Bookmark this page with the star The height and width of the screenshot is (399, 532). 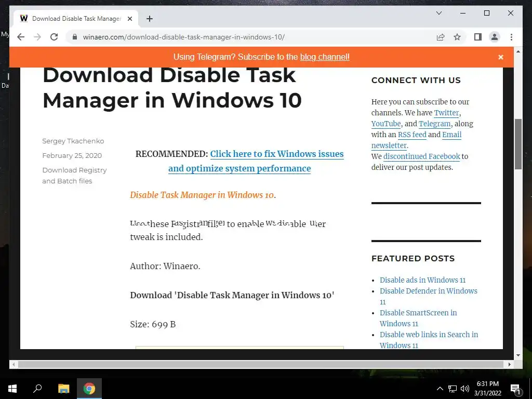pos(457,37)
